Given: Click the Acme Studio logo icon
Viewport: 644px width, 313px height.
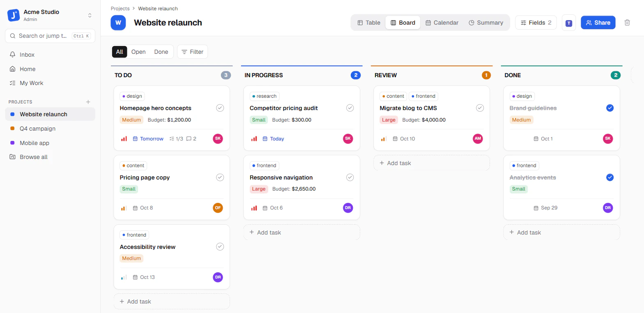Looking at the screenshot, I should coord(14,16).
